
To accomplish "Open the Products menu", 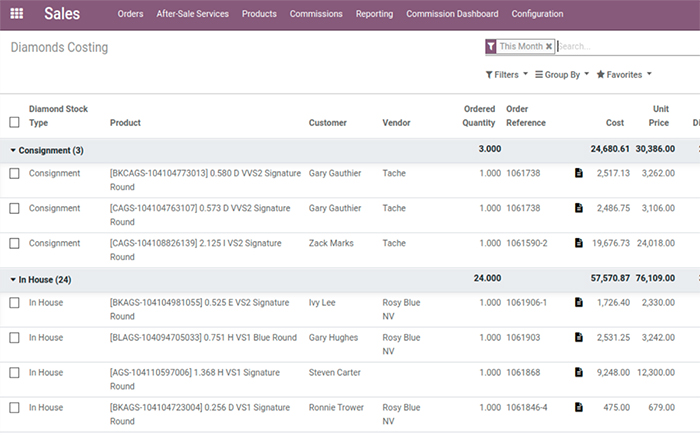I will coord(259,14).
